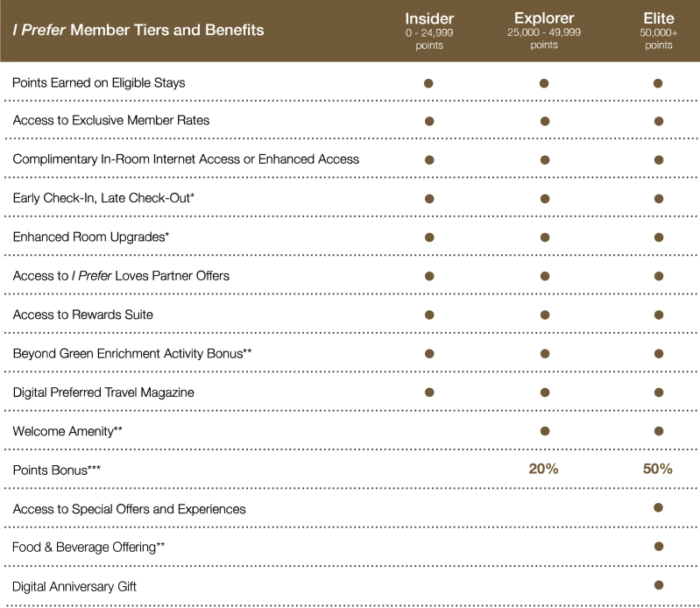Click the Explorer dot for Enhanced Room Upgrades
The width and height of the screenshot is (700, 608).
[x=545, y=237]
